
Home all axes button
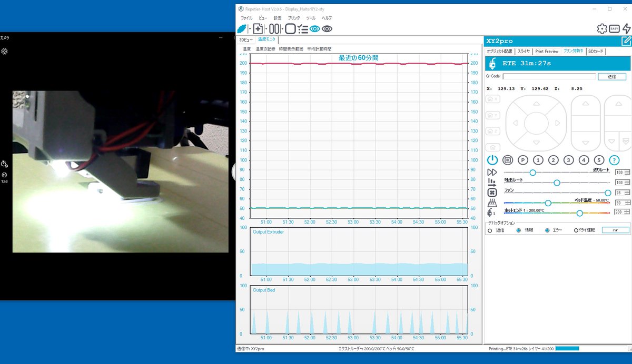tap(492, 148)
